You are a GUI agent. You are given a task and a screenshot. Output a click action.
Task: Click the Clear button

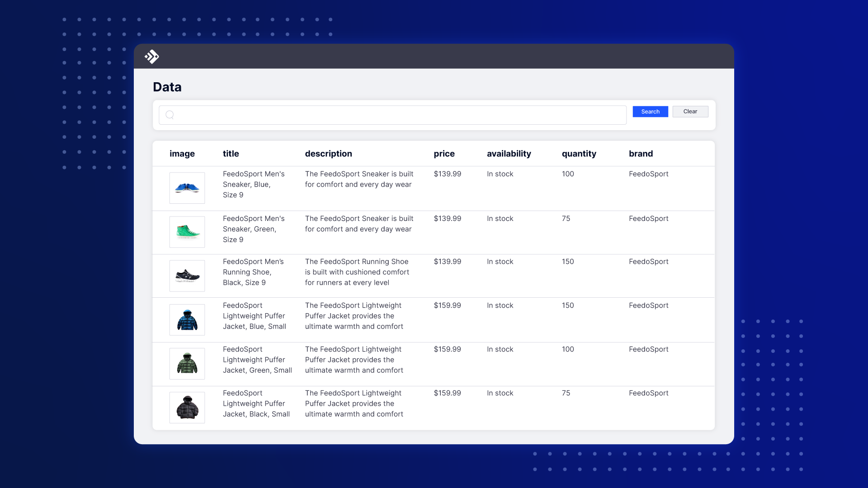(690, 111)
